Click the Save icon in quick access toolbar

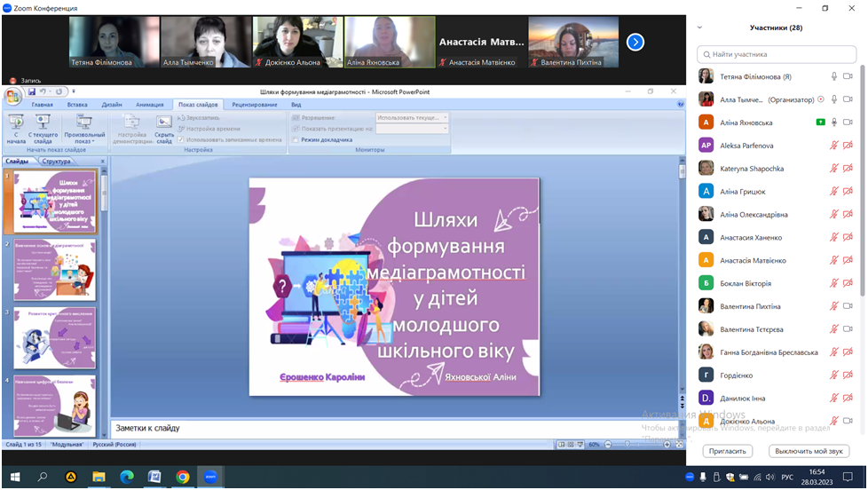(32, 91)
